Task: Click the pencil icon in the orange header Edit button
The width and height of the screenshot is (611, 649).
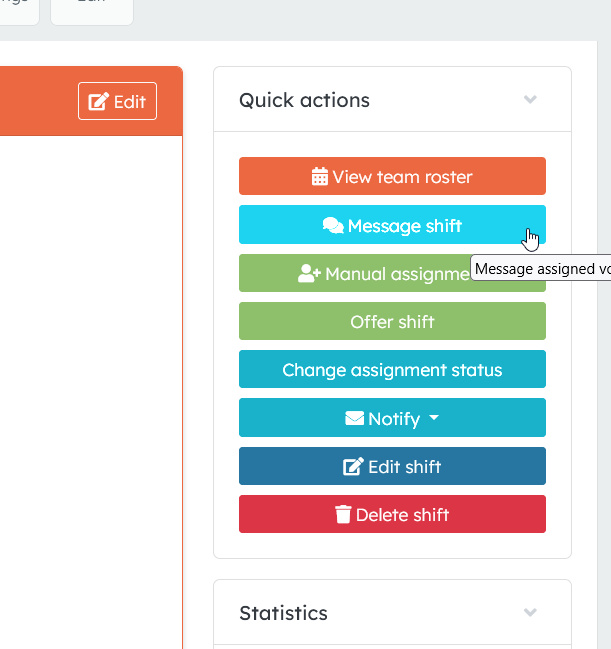Action: pos(99,102)
